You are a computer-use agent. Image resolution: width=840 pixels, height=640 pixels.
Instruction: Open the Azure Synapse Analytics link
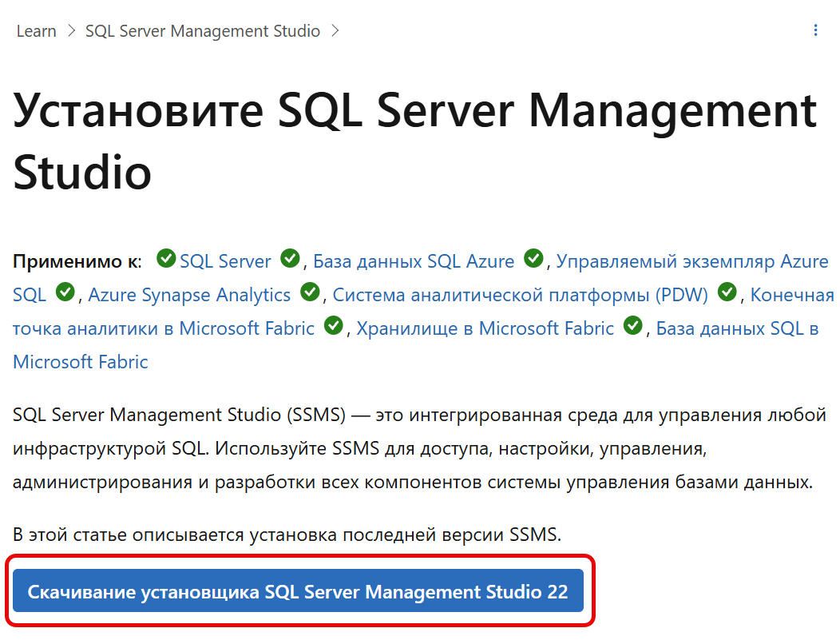pos(190,295)
